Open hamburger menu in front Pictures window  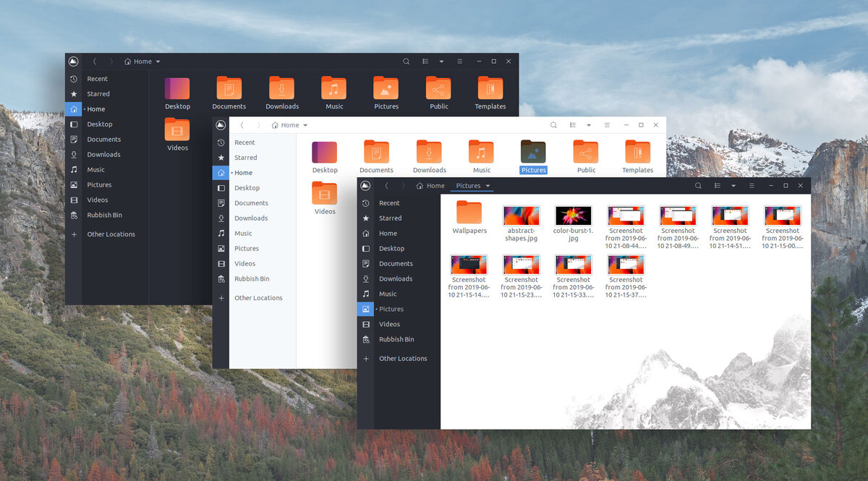point(752,186)
